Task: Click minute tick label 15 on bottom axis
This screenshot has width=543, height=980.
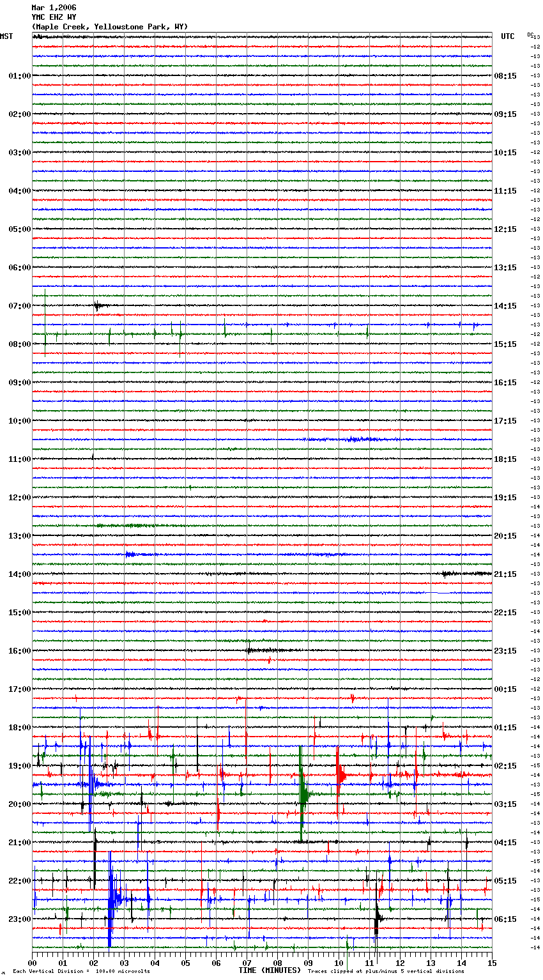Action: 492,963
